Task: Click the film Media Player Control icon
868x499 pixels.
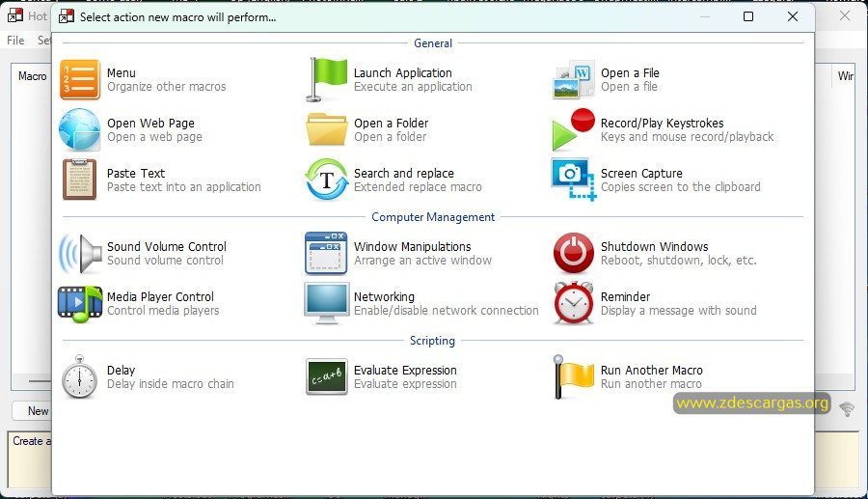Action: [80, 303]
